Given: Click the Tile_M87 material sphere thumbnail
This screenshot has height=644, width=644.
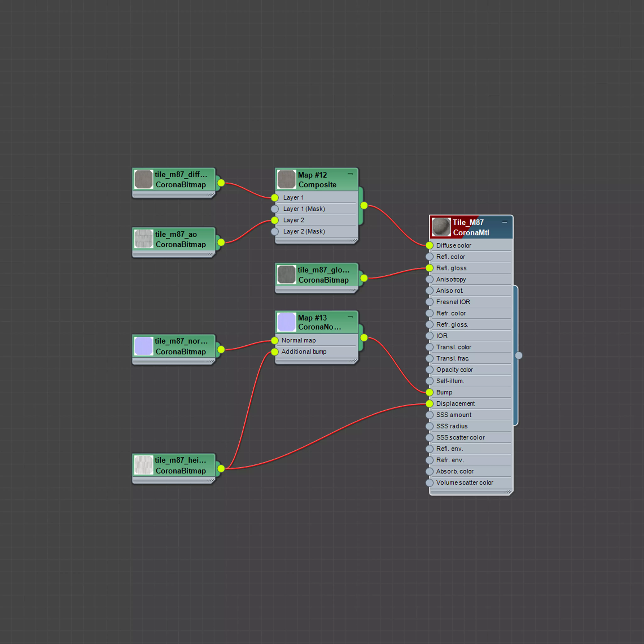Looking at the screenshot, I should [x=441, y=227].
